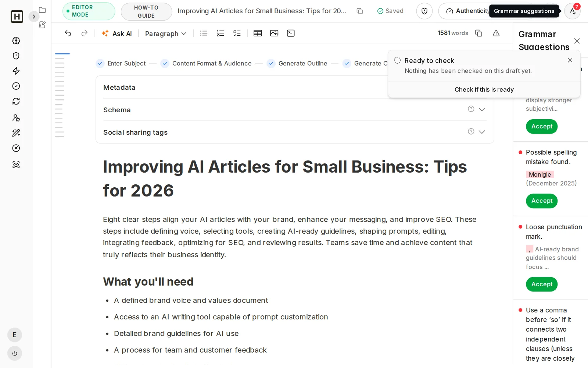Open the lightning bolt sidebar icon

16,71
